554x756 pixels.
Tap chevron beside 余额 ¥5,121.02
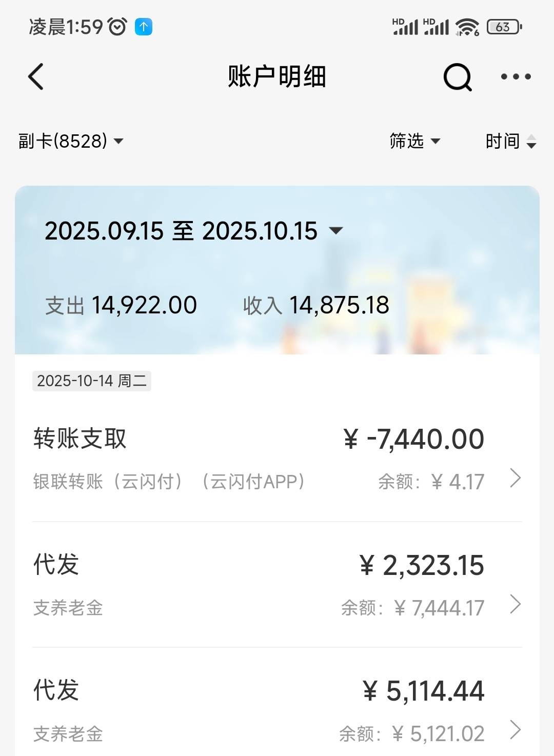[x=516, y=730]
